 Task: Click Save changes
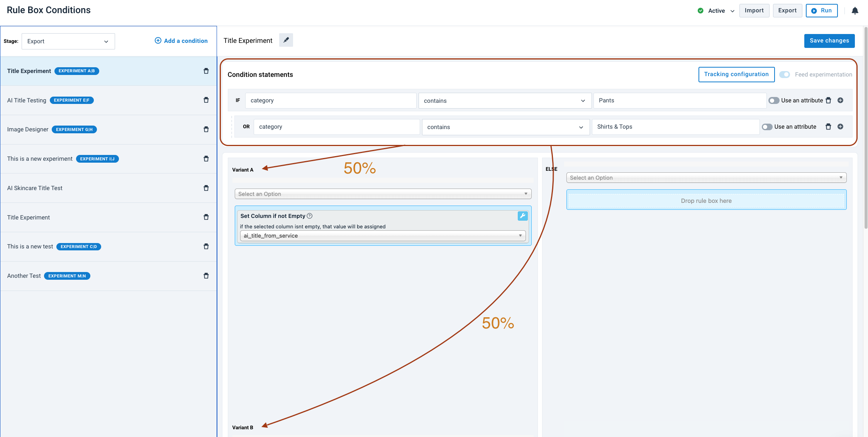(829, 41)
